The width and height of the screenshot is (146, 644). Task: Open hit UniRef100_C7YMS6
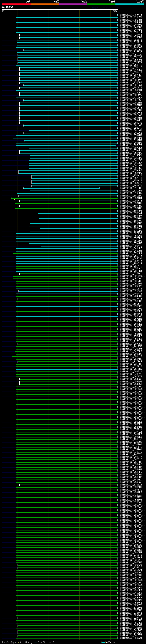click(131, 299)
